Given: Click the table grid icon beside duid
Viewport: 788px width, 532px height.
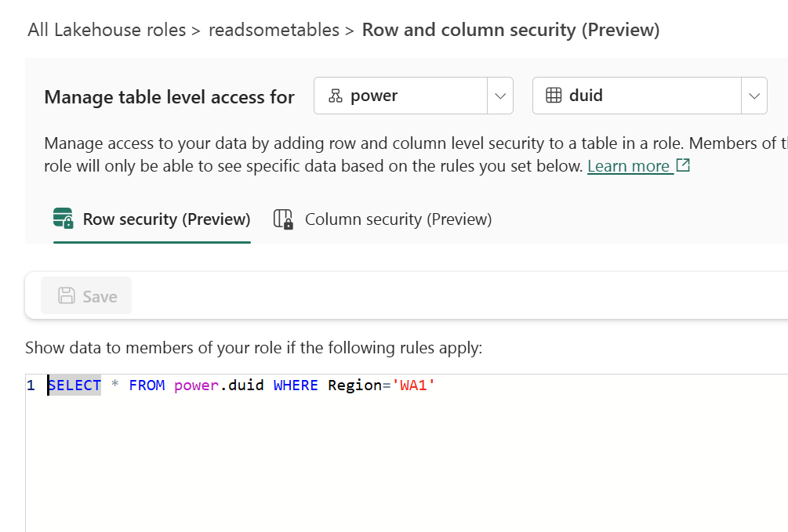Looking at the screenshot, I should coord(554,96).
